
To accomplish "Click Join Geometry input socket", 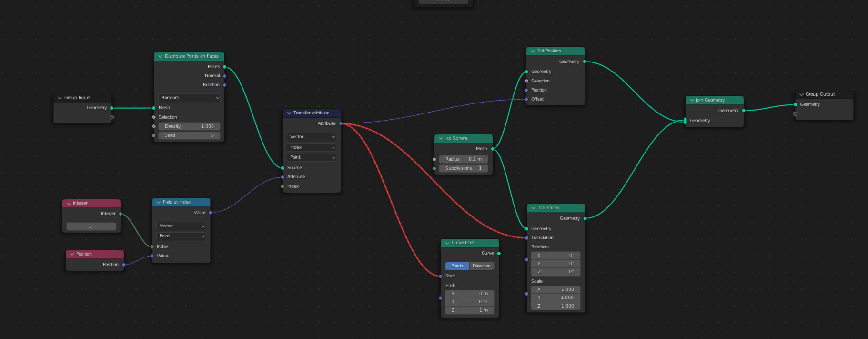I will point(686,121).
